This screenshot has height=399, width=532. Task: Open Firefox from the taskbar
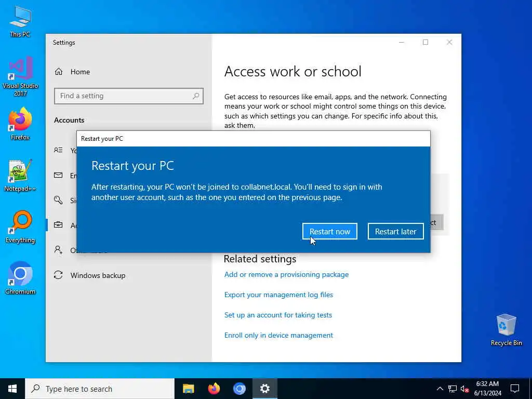click(214, 389)
